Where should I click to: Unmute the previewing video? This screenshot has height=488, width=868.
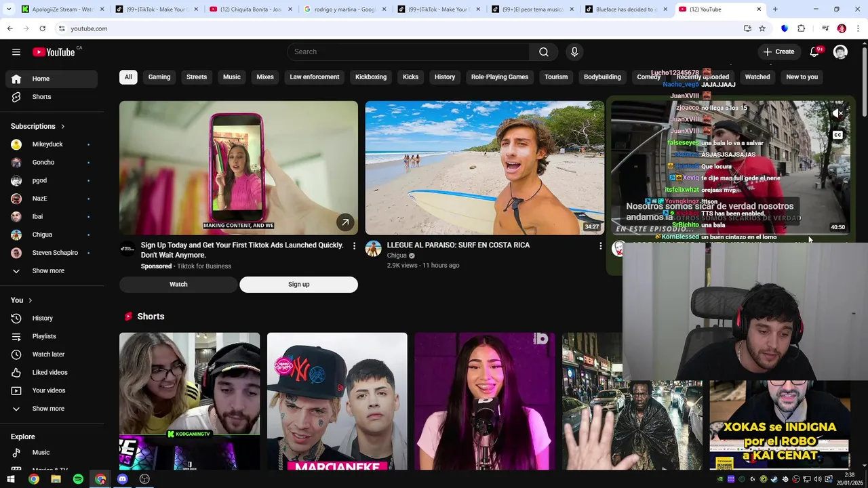pos(837,113)
